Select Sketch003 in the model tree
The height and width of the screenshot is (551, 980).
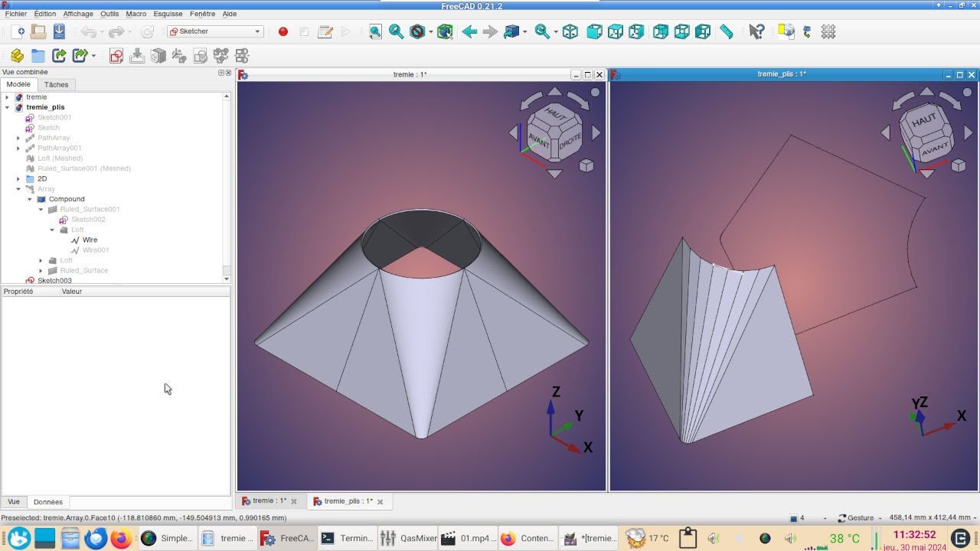coord(54,281)
